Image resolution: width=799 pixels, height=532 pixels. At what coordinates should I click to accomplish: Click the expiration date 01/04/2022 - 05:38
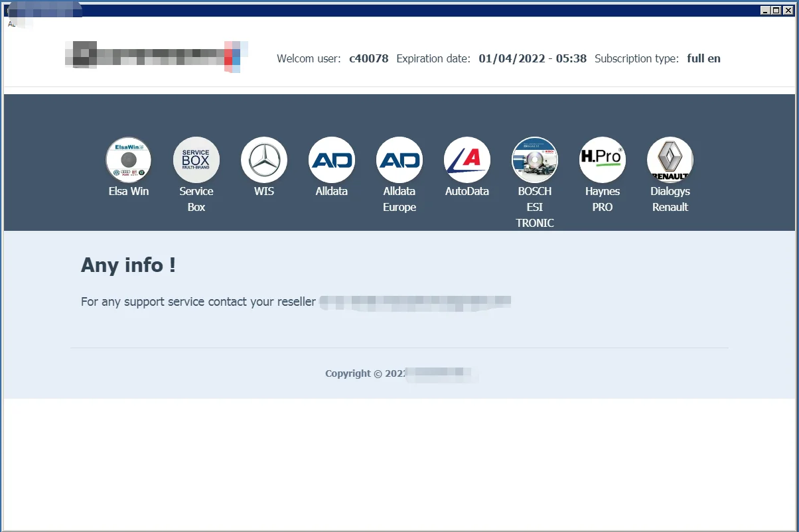[x=532, y=58]
